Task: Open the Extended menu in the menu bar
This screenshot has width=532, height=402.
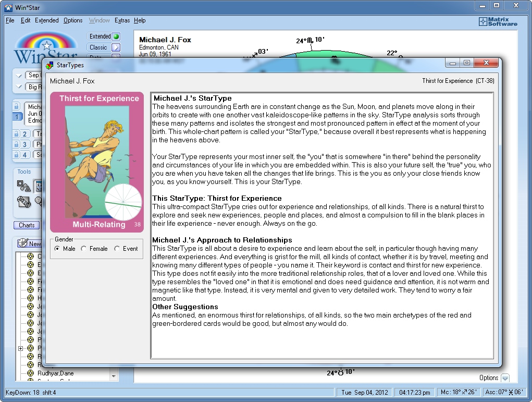Action: point(47,20)
